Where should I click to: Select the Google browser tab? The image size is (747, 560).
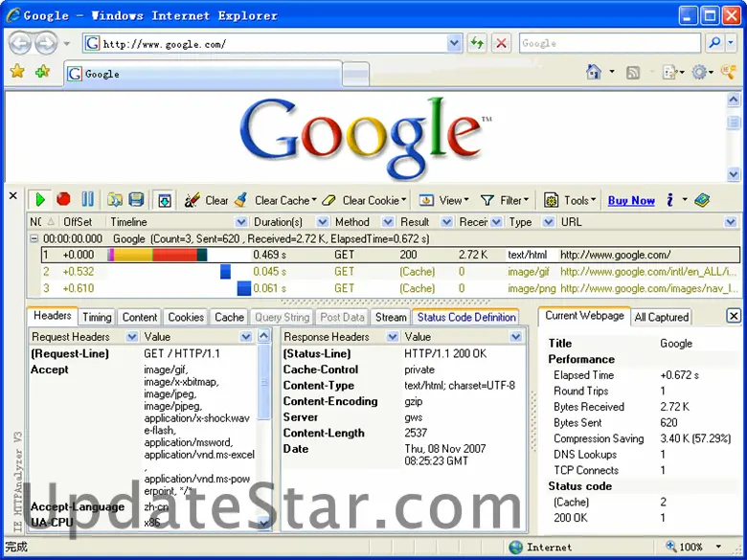point(203,74)
